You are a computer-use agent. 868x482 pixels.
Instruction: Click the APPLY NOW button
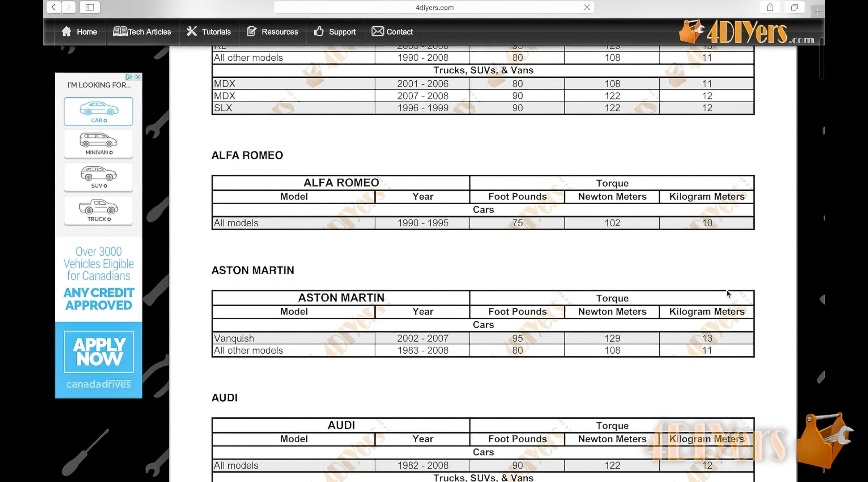point(99,351)
